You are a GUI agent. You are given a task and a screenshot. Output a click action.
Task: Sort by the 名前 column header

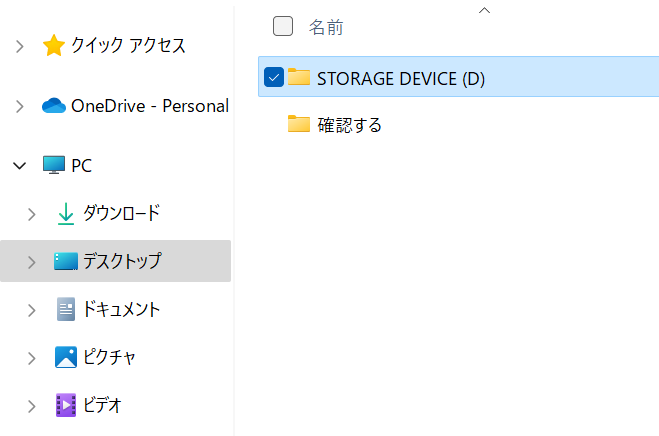click(x=326, y=27)
